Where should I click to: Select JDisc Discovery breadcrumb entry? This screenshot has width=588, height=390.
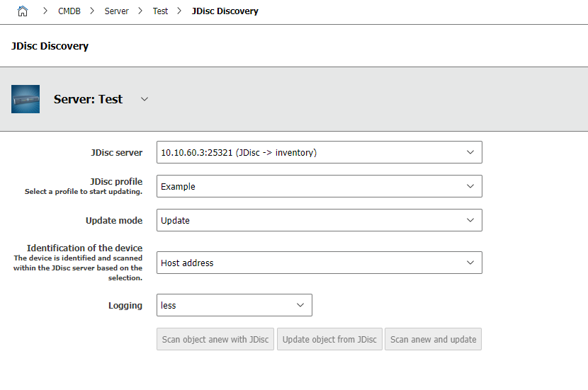225,11
